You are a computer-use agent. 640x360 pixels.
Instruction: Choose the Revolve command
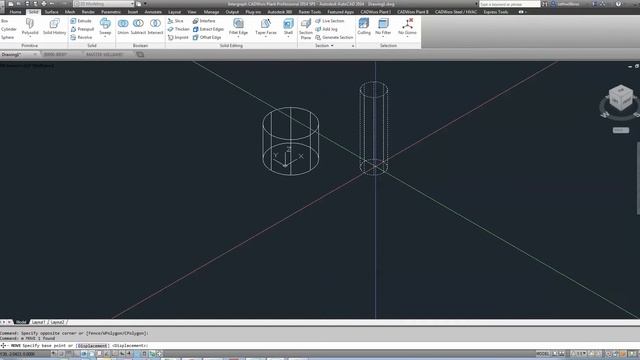coord(81,37)
